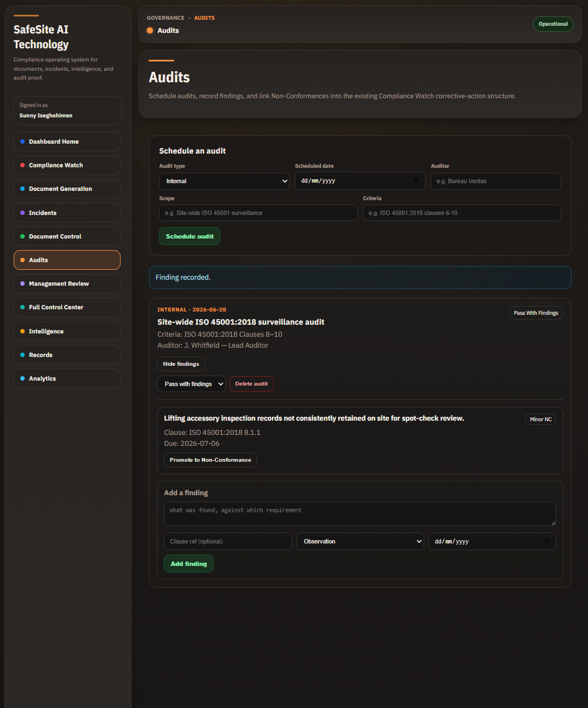Viewport: 588px width, 708px height.
Task: Open the Observation severity dropdown
Action: coord(360,541)
